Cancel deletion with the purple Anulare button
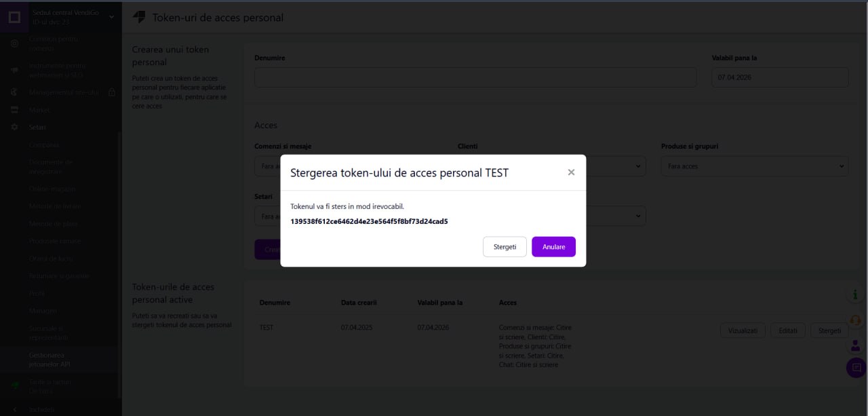The height and width of the screenshot is (416, 868). click(x=553, y=247)
